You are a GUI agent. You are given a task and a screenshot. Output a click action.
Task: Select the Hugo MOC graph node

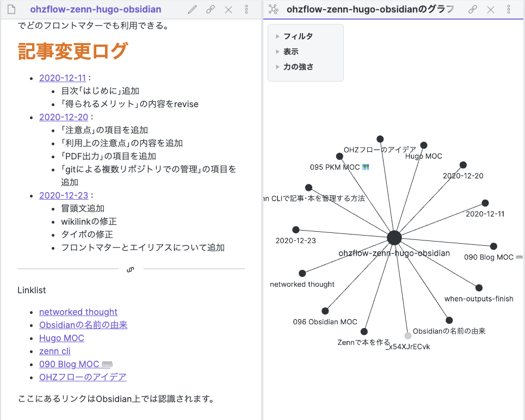[x=424, y=145]
